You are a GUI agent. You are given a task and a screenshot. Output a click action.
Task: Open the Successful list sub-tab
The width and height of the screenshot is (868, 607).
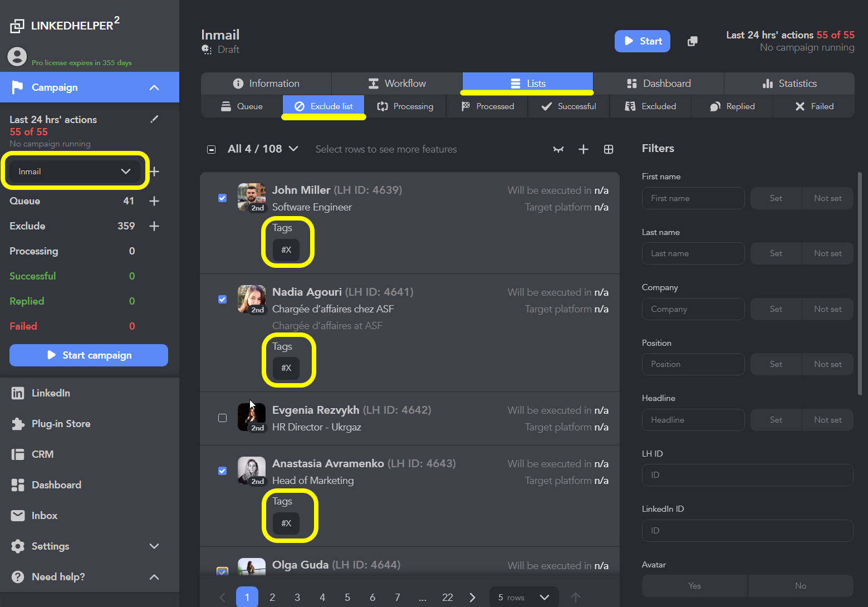pos(569,106)
